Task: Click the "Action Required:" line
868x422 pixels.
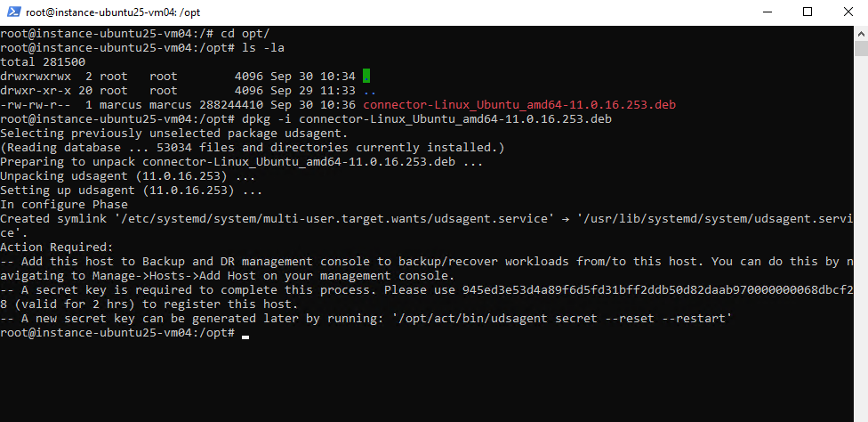Action: 57,248
